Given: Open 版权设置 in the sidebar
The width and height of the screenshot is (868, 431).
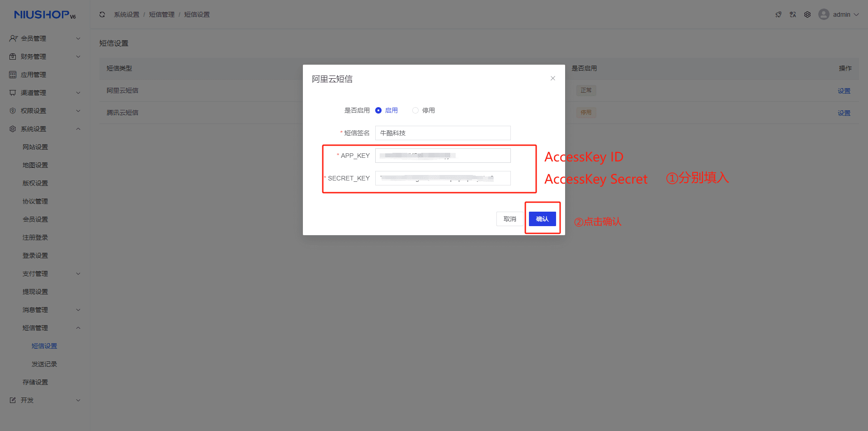Looking at the screenshot, I should click(35, 183).
